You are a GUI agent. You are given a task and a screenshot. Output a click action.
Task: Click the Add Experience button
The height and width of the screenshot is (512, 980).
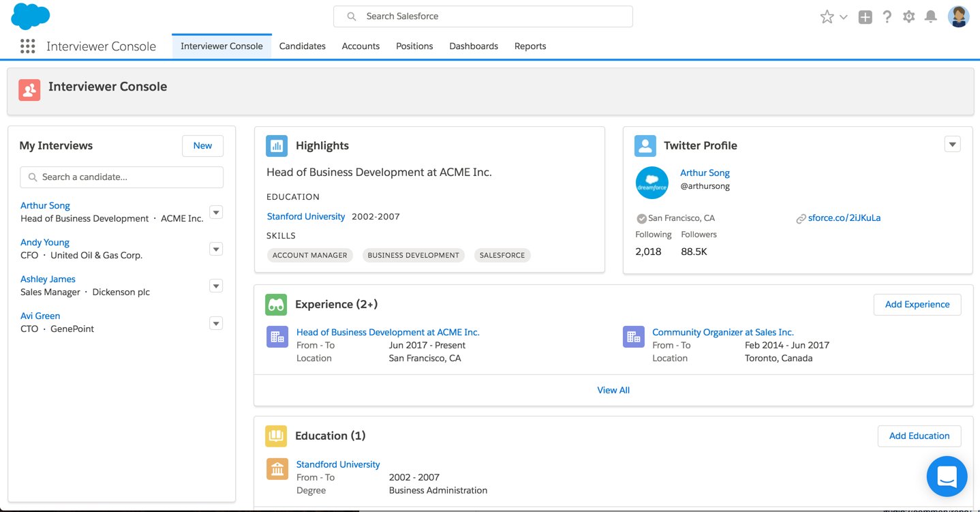[917, 305]
